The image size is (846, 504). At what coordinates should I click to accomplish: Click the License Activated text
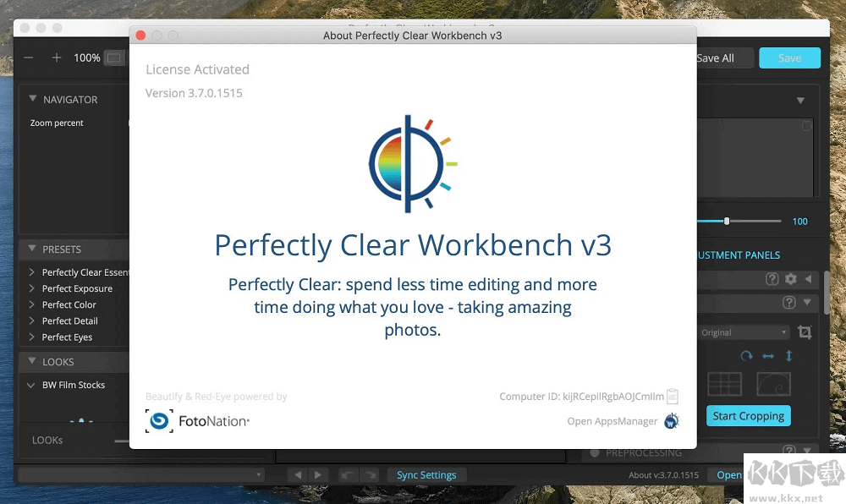(197, 69)
